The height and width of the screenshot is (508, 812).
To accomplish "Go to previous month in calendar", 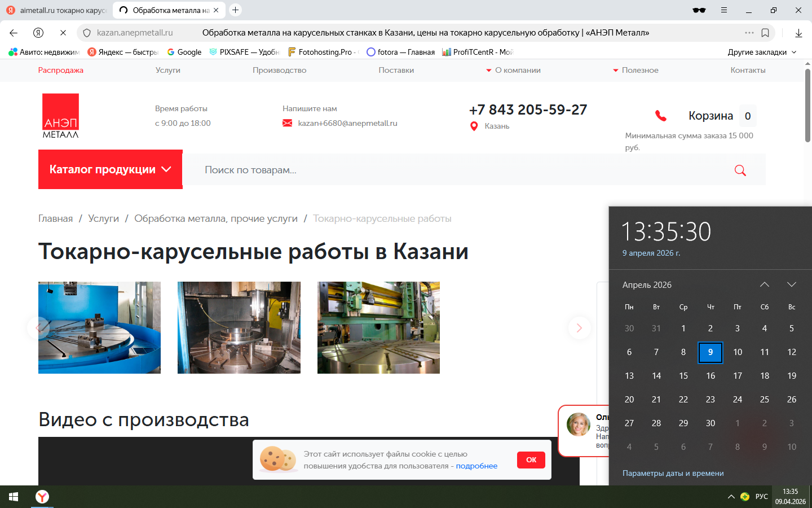I will pyautogui.click(x=765, y=284).
